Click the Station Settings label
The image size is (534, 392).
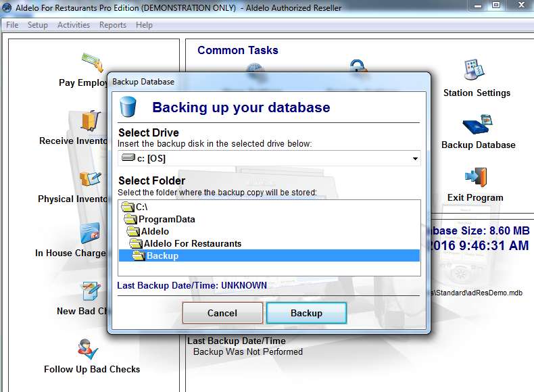477,93
